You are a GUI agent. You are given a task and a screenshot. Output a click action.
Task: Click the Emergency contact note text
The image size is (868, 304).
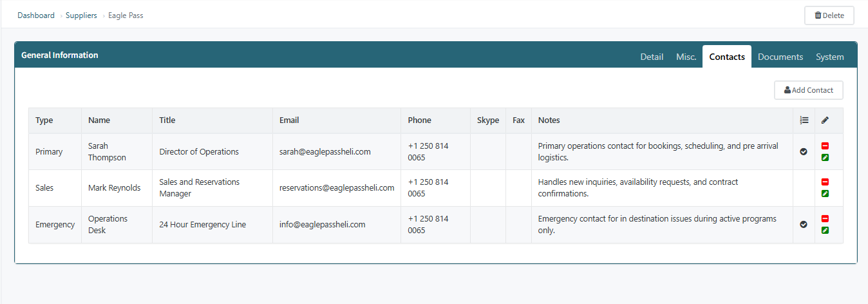click(657, 225)
